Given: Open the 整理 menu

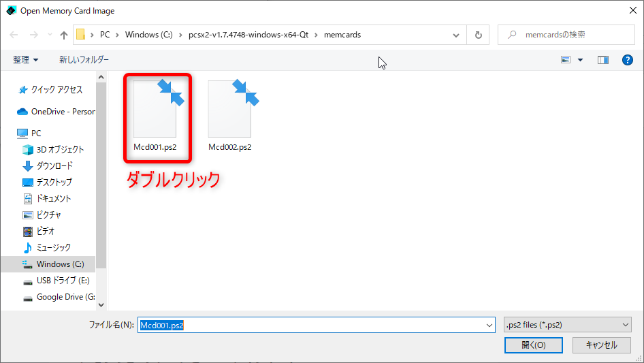Looking at the screenshot, I should tap(25, 60).
